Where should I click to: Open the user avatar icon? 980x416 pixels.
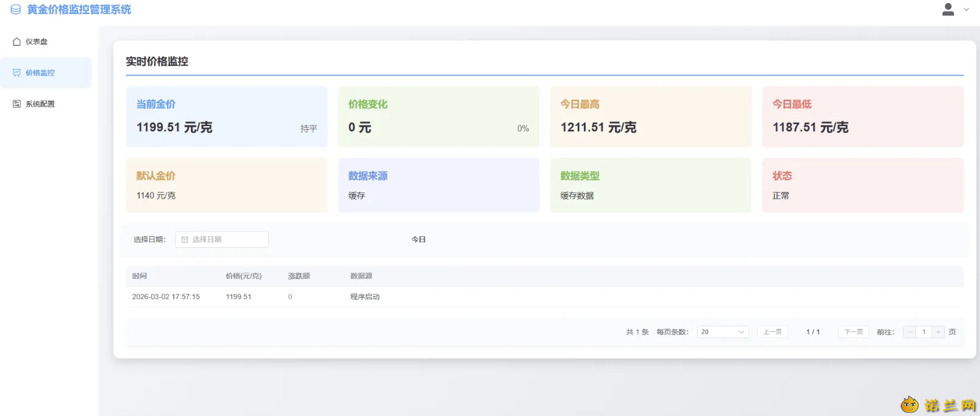tap(948, 9)
